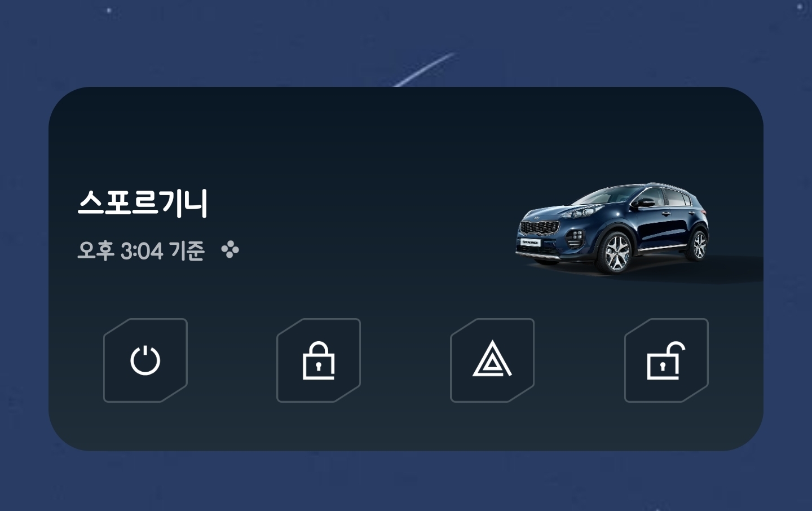Click the hexagonal frame around the closed padlock
The image size is (812, 511).
point(319,360)
